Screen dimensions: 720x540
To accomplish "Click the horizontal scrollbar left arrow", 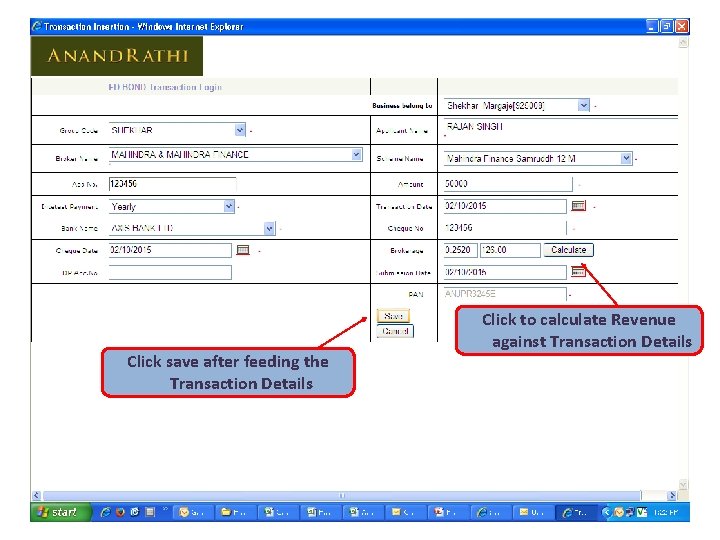I will click(37, 495).
